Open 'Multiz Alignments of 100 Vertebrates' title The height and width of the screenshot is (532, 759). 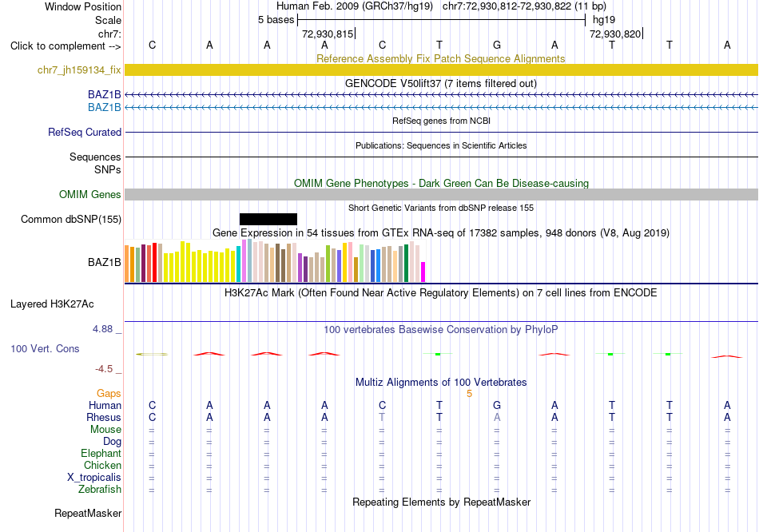(441, 382)
